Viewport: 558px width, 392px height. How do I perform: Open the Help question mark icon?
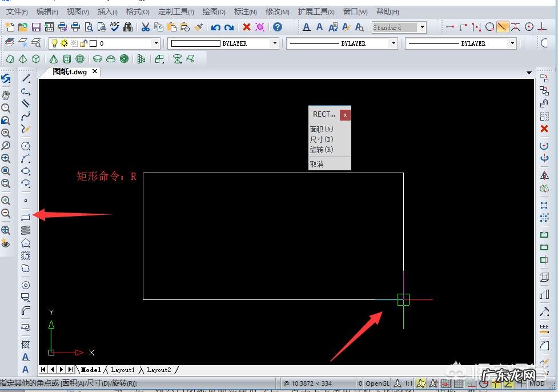point(278,27)
